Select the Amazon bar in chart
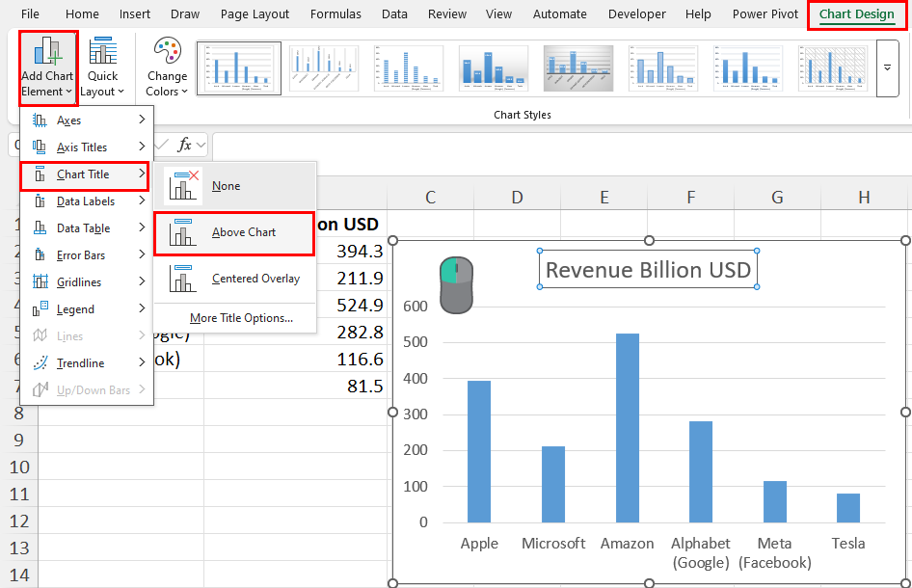 point(627,427)
